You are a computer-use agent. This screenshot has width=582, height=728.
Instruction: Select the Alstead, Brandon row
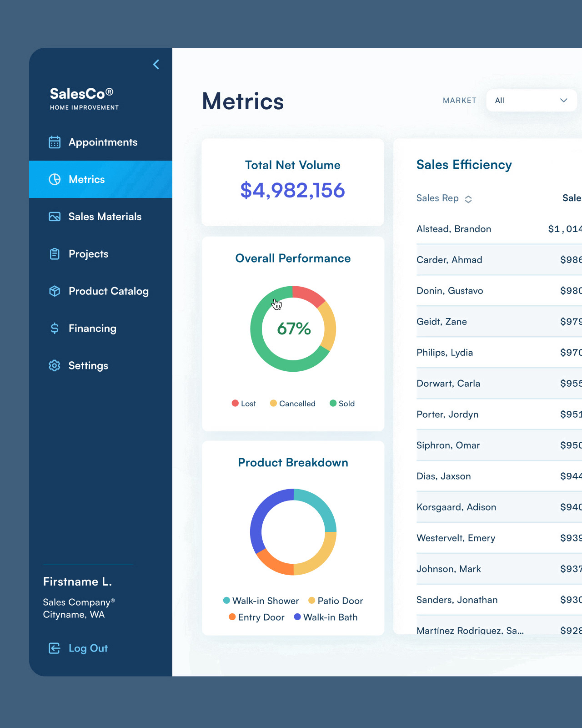click(x=499, y=229)
